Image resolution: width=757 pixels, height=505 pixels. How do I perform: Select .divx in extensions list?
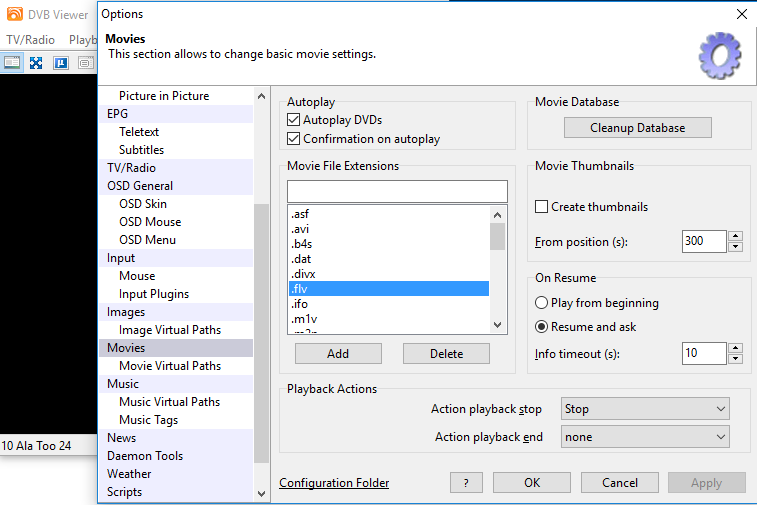coord(389,274)
